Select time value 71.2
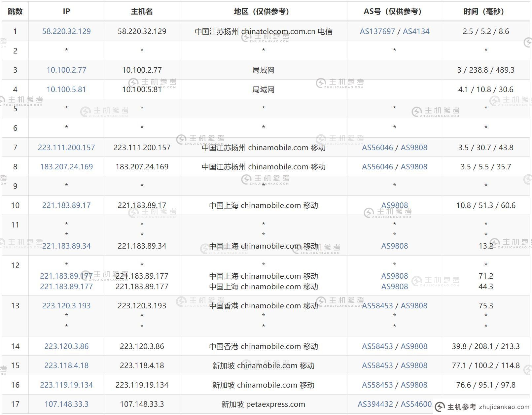 click(486, 276)
